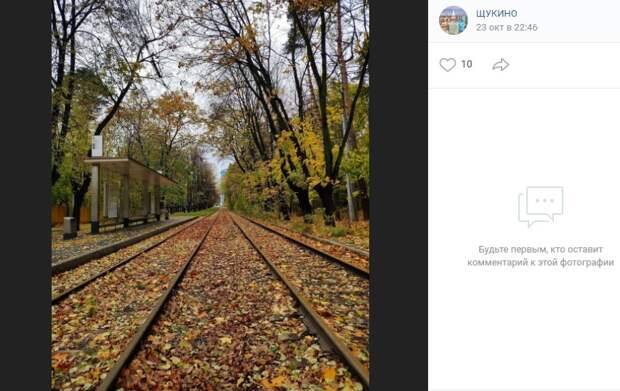Viewport: 620px width, 391px height.
Task: View the list of 10 likes
Action: (467, 64)
